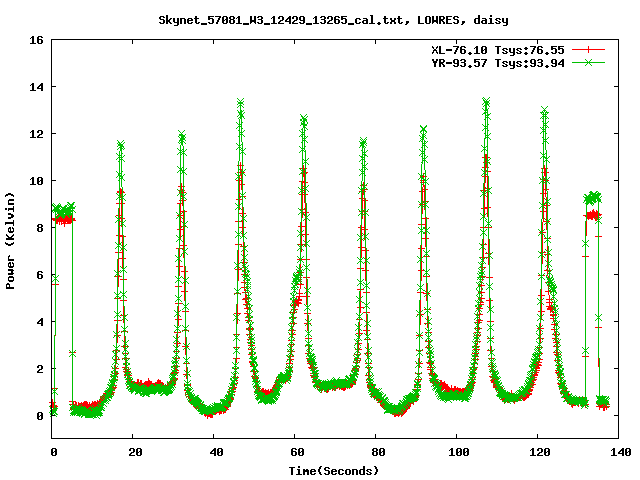Click the Time(Seconds) x-axis label
The height and width of the screenshot is (480, 640).
[x=334, y=471]
